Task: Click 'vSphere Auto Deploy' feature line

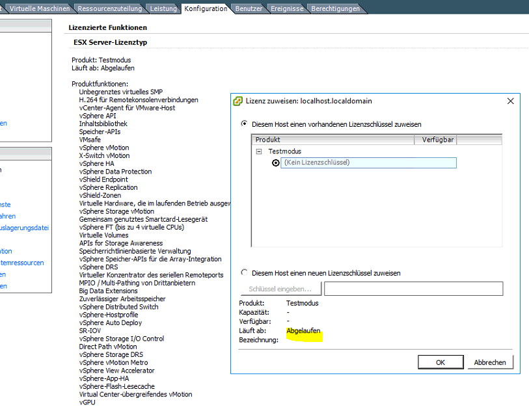Action: click(x=111, y=322)
